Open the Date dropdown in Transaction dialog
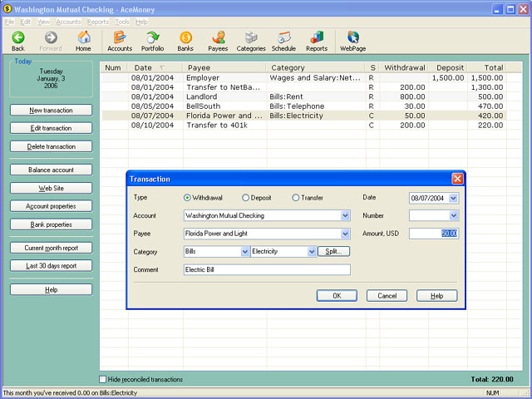The width and height of the screenshot is (532, 399). (x=453, y=198)
